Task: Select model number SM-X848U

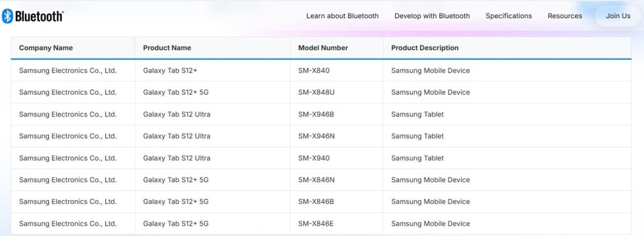Action: (x=316, y=92)
